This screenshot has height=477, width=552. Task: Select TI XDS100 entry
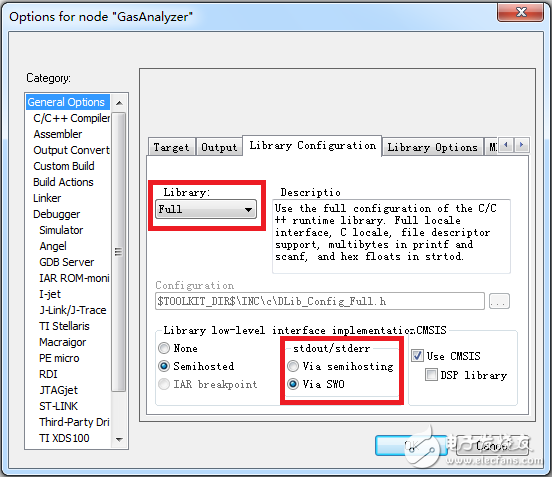point(64,438)
